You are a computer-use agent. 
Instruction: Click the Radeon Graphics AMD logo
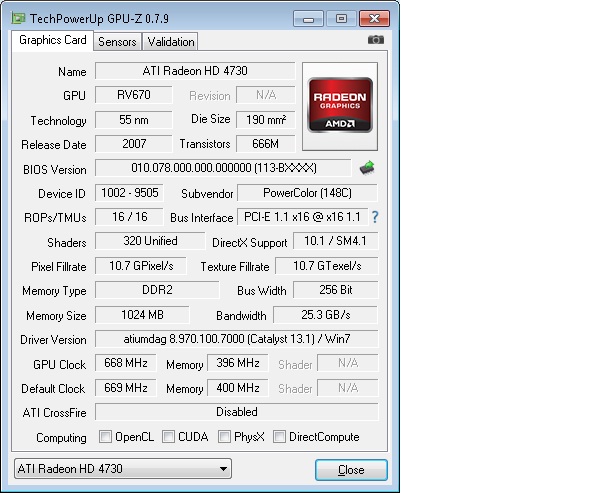tap(340, 106)
